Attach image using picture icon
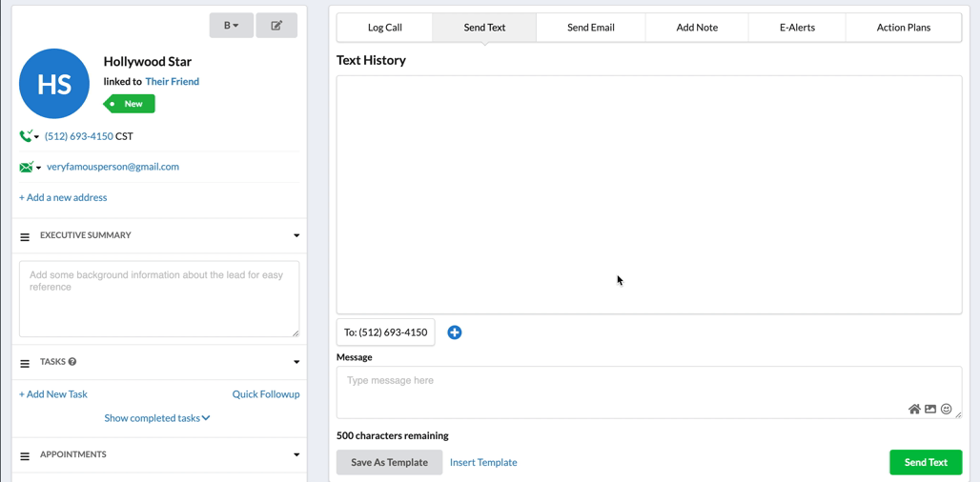 [930, 410]
